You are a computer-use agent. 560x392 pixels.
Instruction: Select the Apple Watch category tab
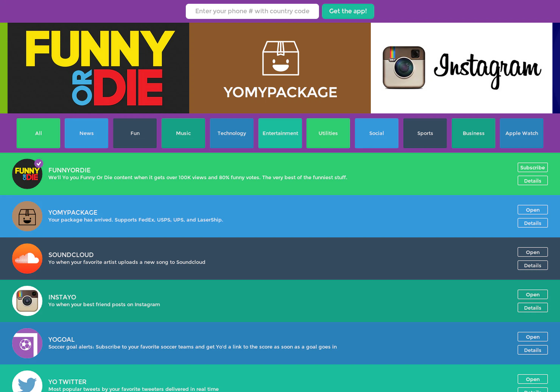[x=522, y=133]
